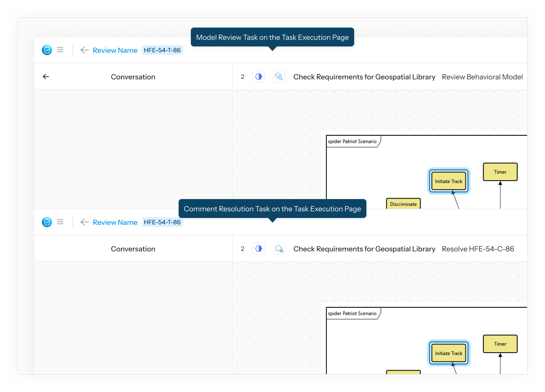This screenshot has width=545, height=392.
Task: Click the comment resolution bubble icon
Action: pos(279,249)
